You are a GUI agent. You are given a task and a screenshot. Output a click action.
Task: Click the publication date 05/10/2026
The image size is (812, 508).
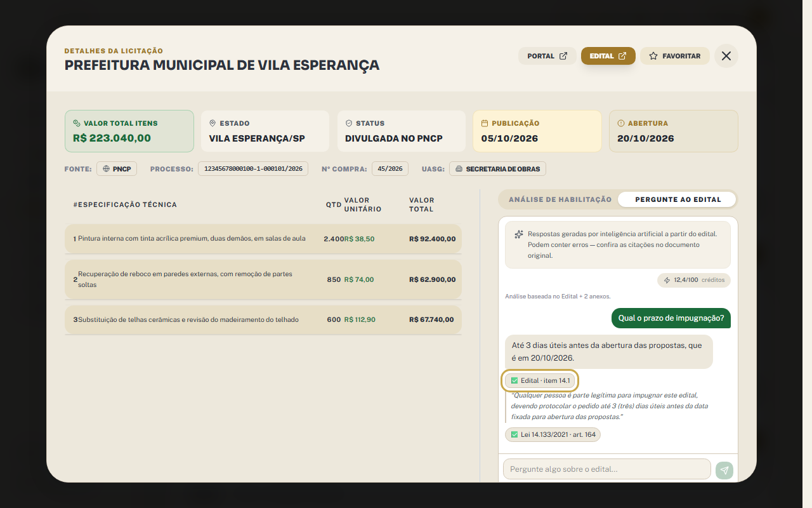509,138
